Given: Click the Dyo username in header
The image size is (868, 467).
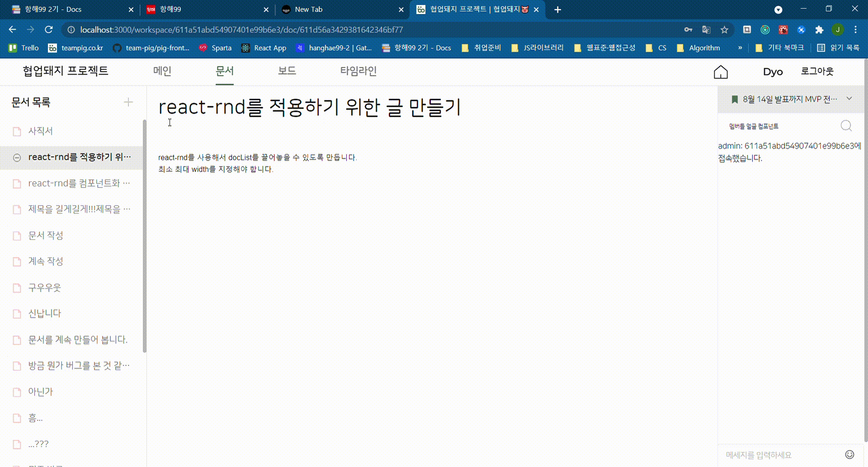Looking at the screenshot, I should coord(773,72).
